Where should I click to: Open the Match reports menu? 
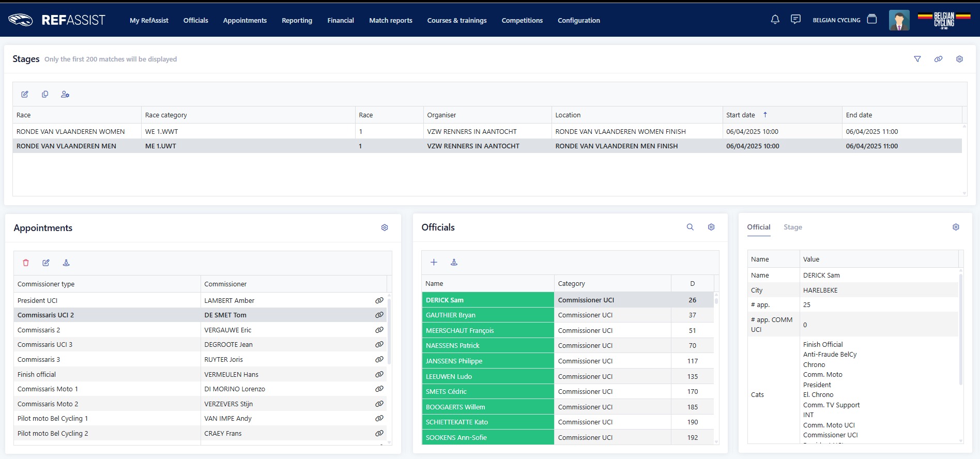[390, 20]
